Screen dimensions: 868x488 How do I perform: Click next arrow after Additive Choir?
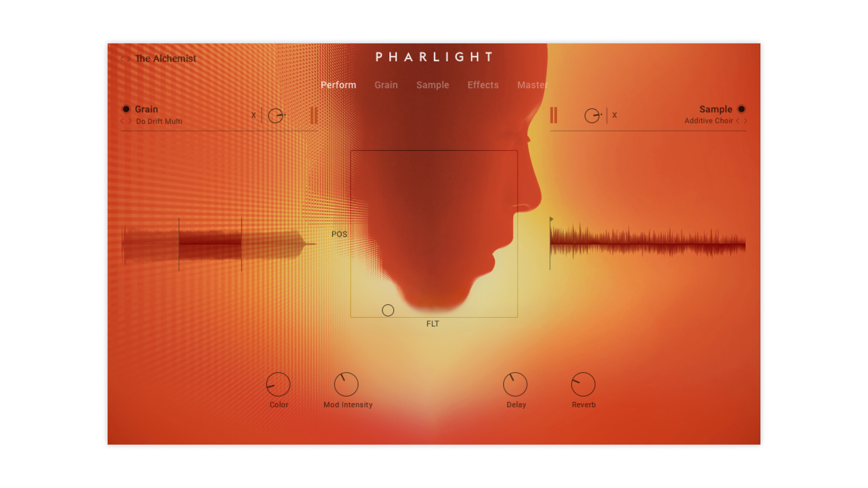pyautogui.click(x=745, y=121)
